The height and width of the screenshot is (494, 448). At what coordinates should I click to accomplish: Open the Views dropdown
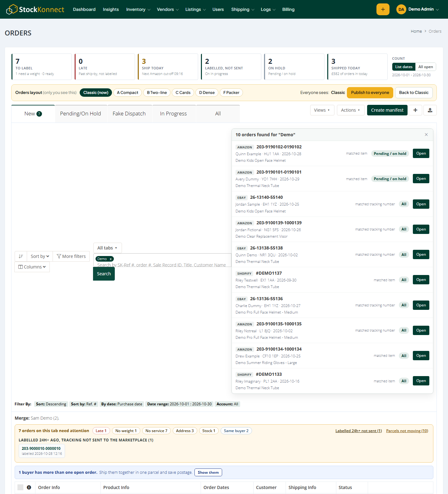[x=322, y=110]
